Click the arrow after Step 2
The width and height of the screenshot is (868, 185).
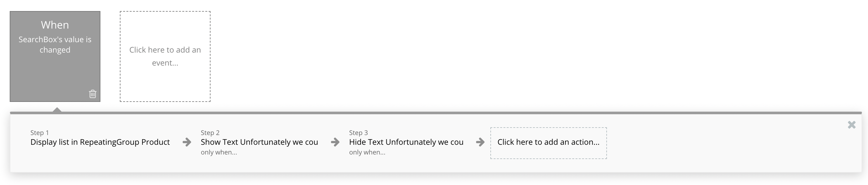click(335, 142)
